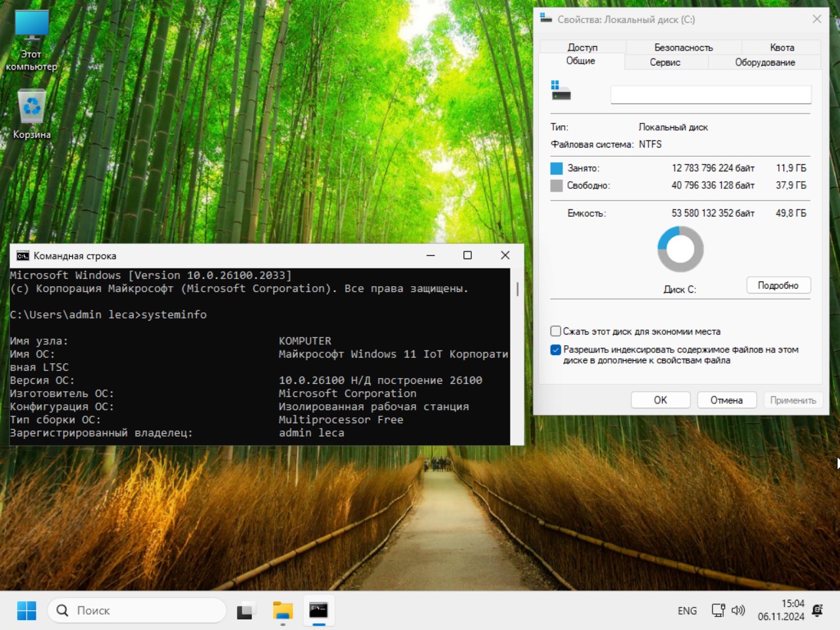Open the volume control in system tray
The image size is (840, 630).
point(738,610)
